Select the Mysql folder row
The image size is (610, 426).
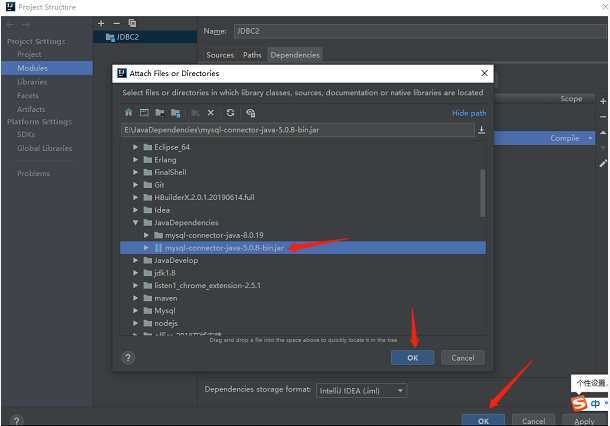click(x=303, y=310)
